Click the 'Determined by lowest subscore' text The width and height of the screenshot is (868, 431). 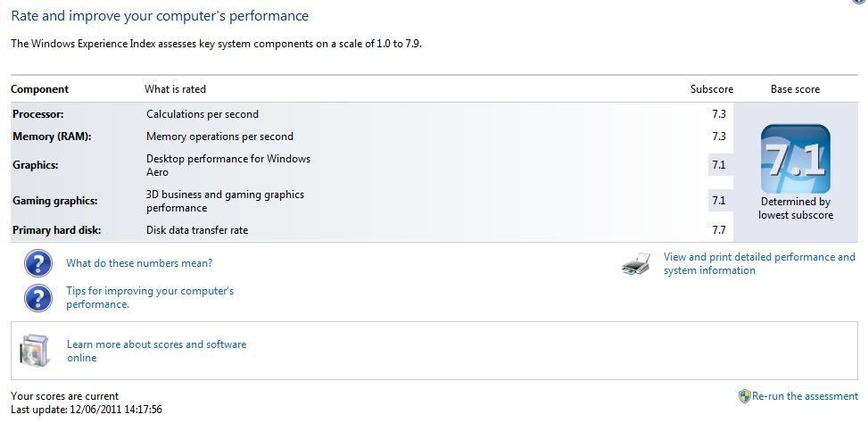click(x=796, y=208)
